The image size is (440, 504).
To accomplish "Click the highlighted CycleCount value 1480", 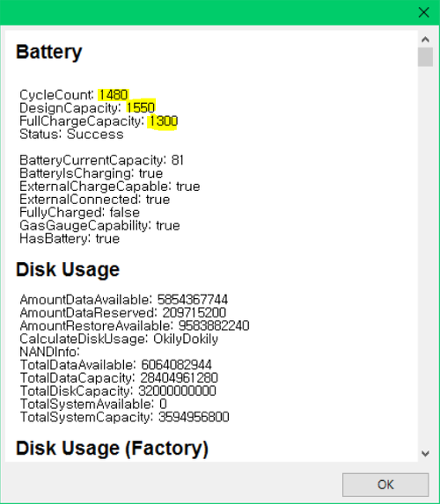I will [114, 95].
